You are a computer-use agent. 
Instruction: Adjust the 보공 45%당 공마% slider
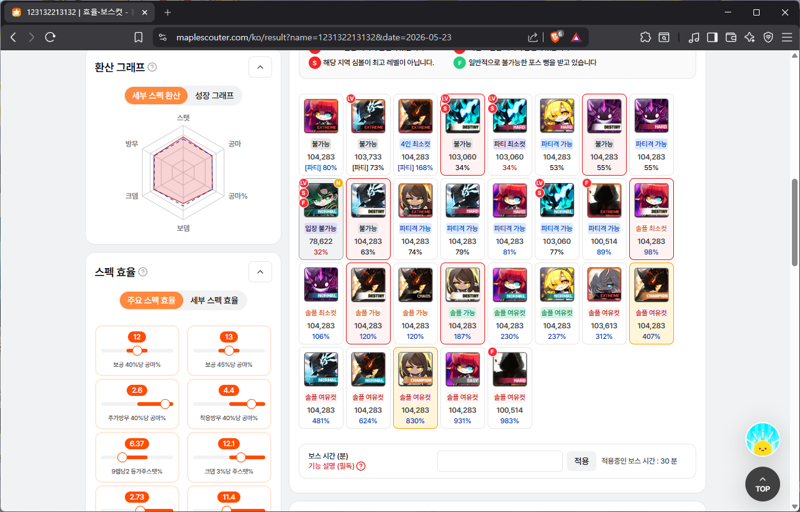pyautogui.click(x=229, y=350)
